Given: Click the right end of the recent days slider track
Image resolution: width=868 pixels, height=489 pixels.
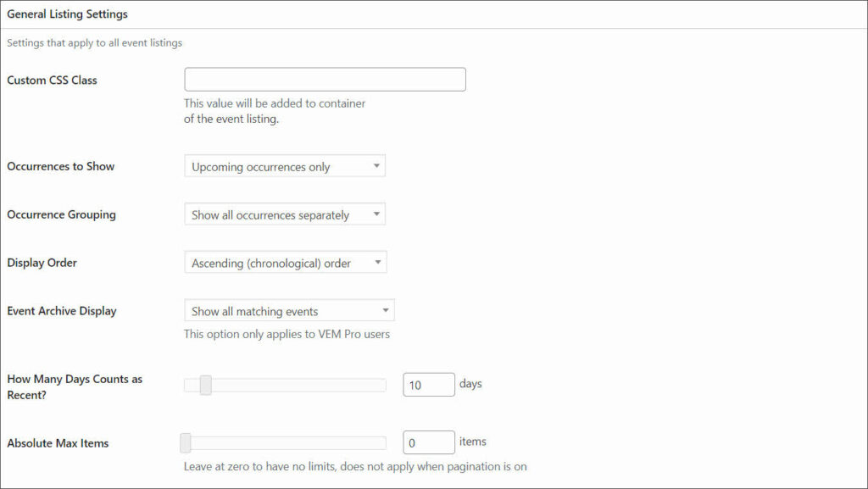Looking at the screenshot, I should coord(382,385).
